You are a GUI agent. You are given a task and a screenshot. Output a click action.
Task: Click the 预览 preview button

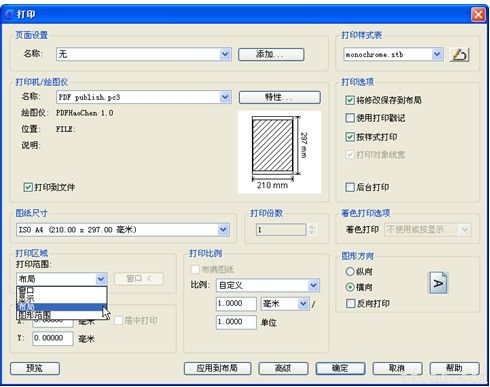tap(35, 368)
